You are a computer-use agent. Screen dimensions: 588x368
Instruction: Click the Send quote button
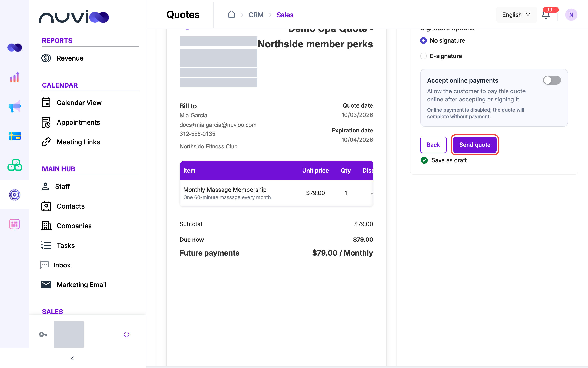(x=474, y=145)
